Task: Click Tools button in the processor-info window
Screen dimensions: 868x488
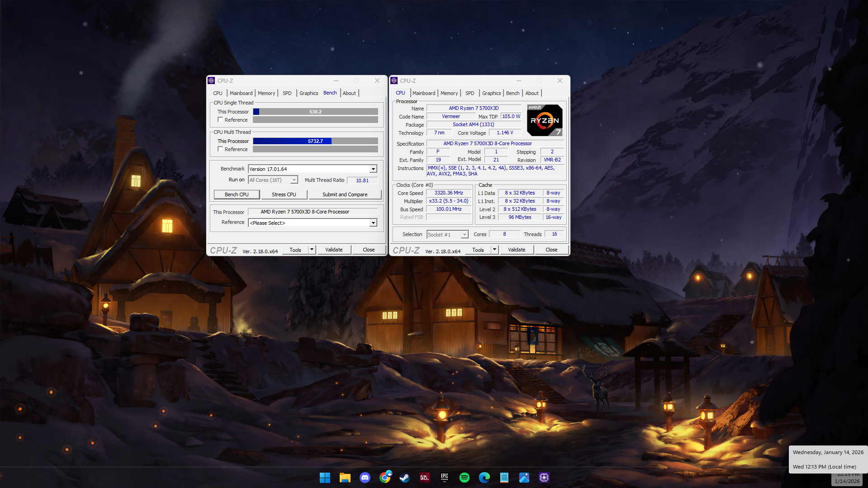Action: point(478,250)
